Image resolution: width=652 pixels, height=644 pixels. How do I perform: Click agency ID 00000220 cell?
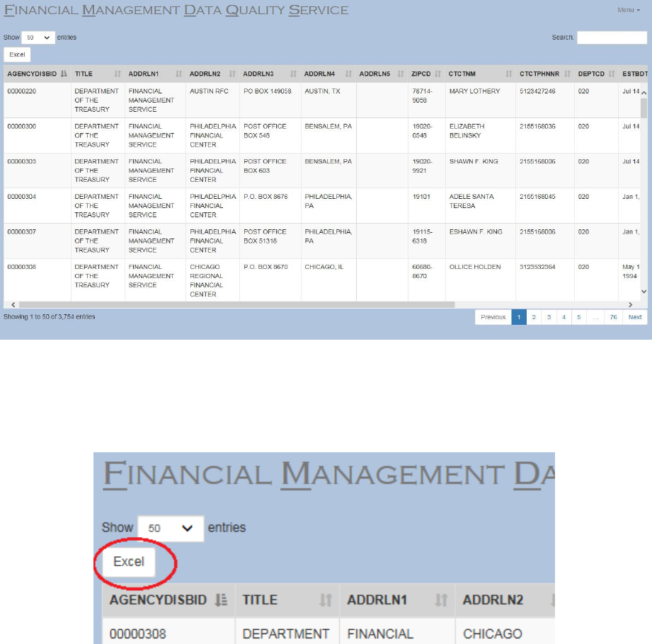point(37,100)
